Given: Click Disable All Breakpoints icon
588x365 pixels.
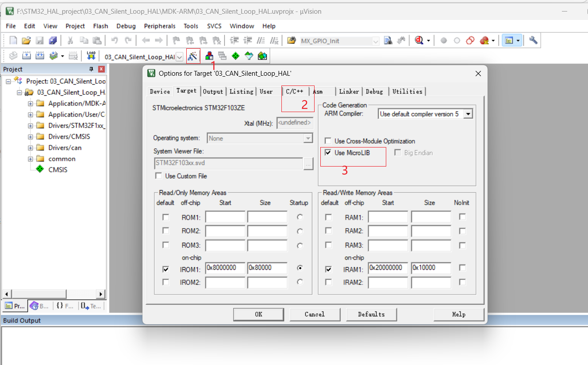Looking at the screenshot, I should (x=470, y=40).
